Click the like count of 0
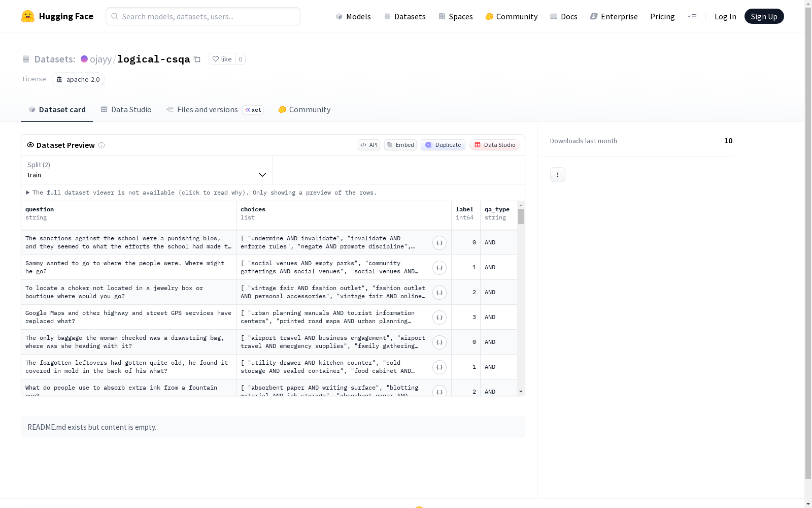This screenshot has width=812, height=508. tap(241, 59)
